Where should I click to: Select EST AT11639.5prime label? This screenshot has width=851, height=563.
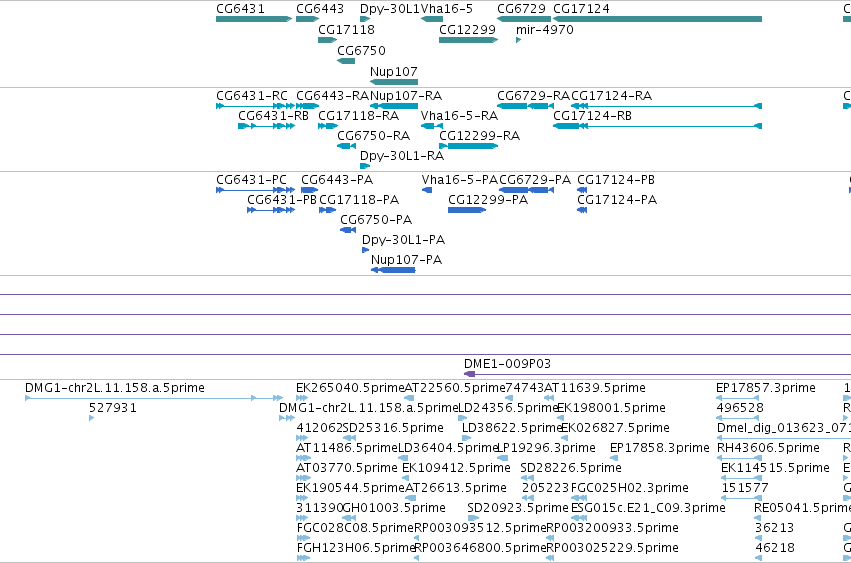(x=595, y=388)
